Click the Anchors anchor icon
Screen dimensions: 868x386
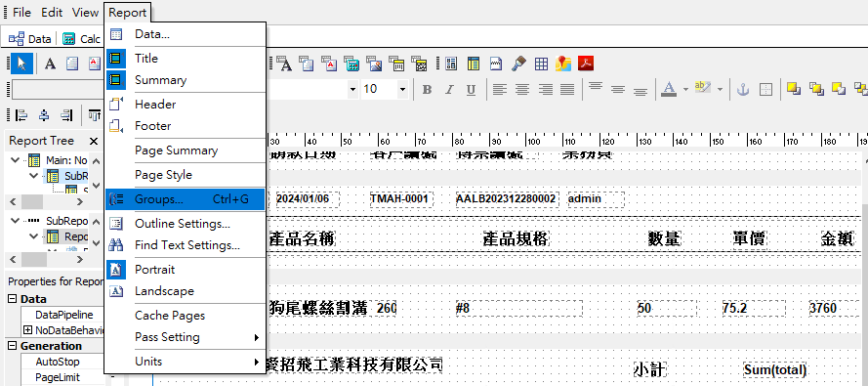click(x=744, y=90)
